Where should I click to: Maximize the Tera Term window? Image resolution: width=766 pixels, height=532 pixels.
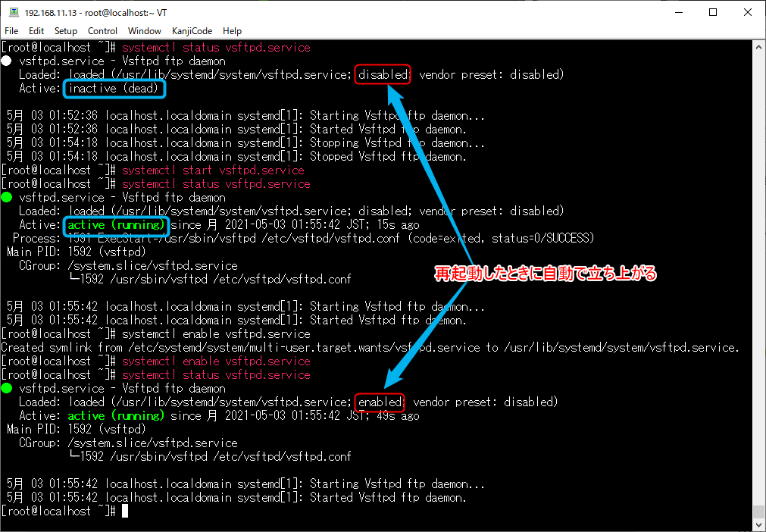713,12
